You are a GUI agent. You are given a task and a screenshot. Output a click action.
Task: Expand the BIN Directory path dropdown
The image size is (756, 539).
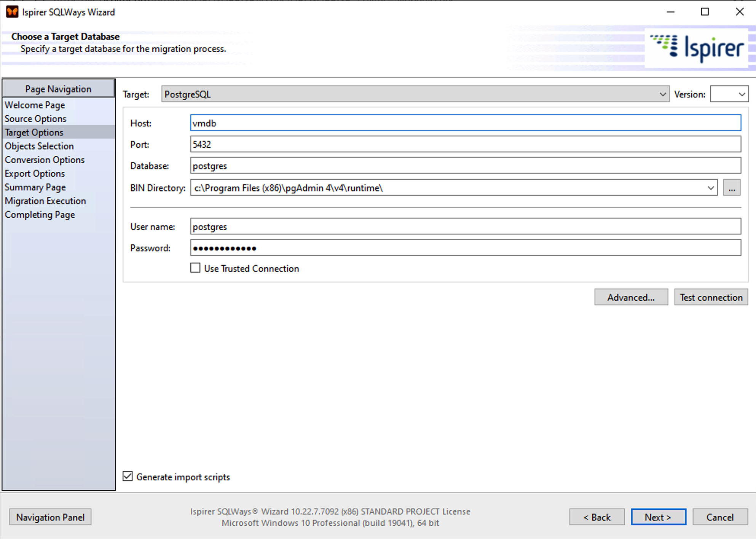point(710,188)
